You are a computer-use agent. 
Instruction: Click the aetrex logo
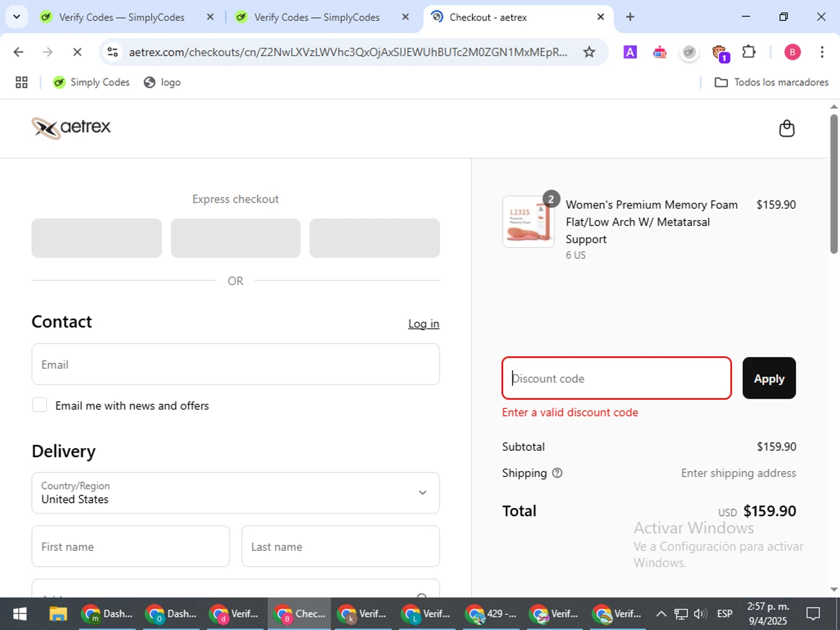pos(71,128)
